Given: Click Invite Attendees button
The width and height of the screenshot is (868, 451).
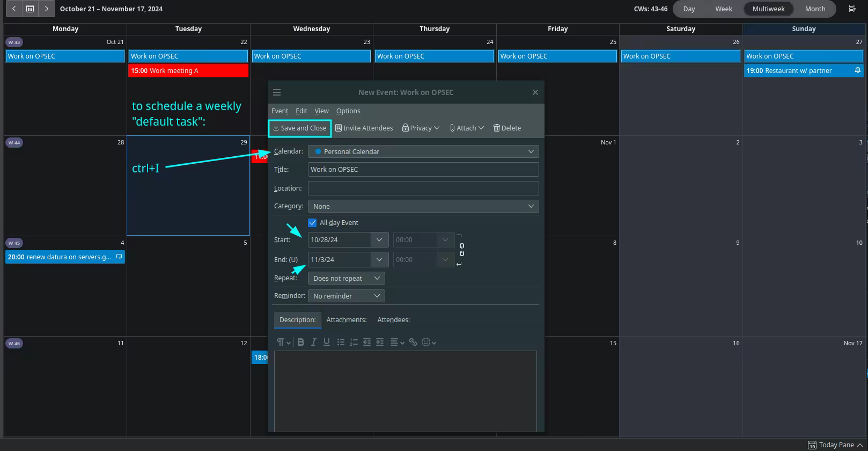Looking at the screenshot, I should [x=364, y=128].
